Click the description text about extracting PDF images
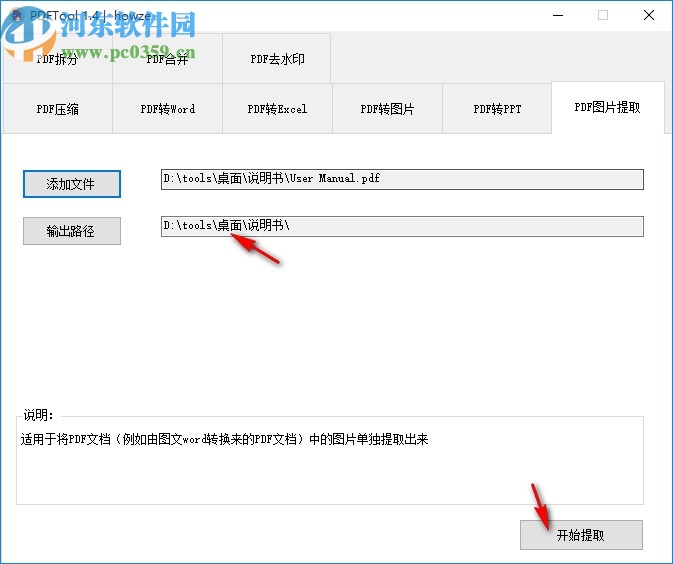The image size is (673, 564). [224, 439]
